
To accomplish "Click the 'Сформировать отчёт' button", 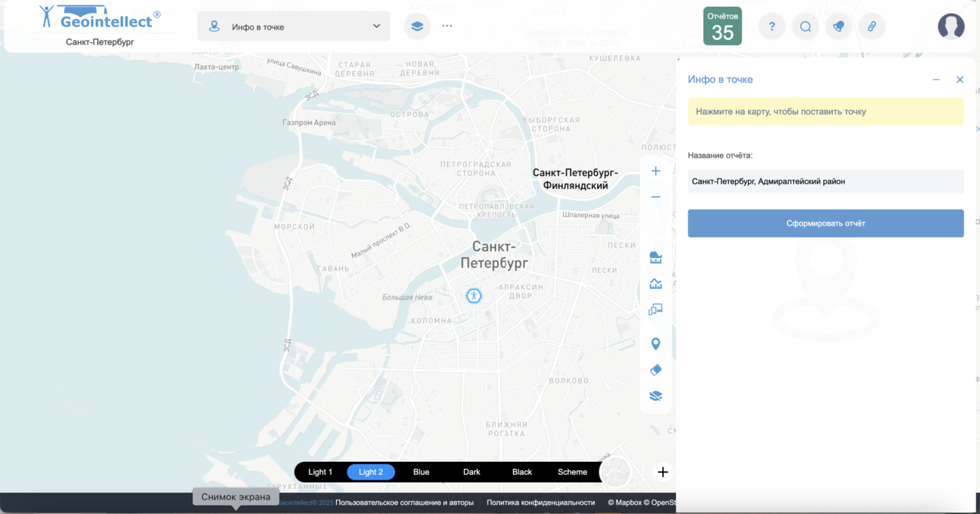I will click(x=825, y=223).
